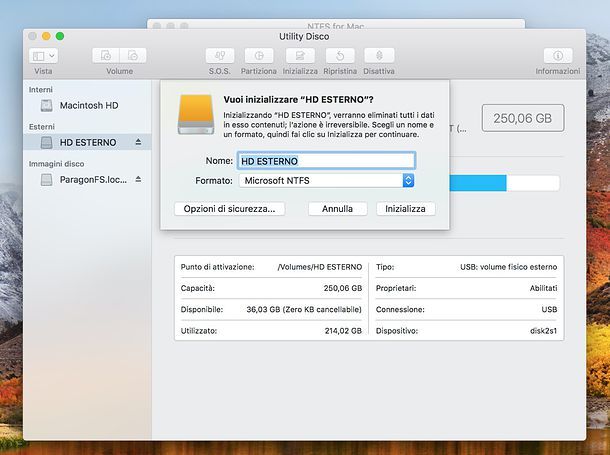Open the Vista sidebar view menu
This screenshot has width=610, height=455.
(43, 56)
